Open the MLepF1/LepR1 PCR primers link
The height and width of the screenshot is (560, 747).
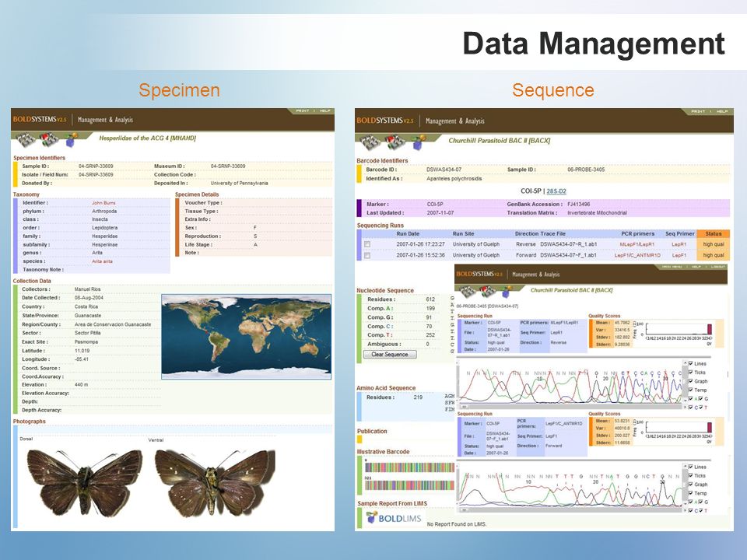tap(637, 244)
